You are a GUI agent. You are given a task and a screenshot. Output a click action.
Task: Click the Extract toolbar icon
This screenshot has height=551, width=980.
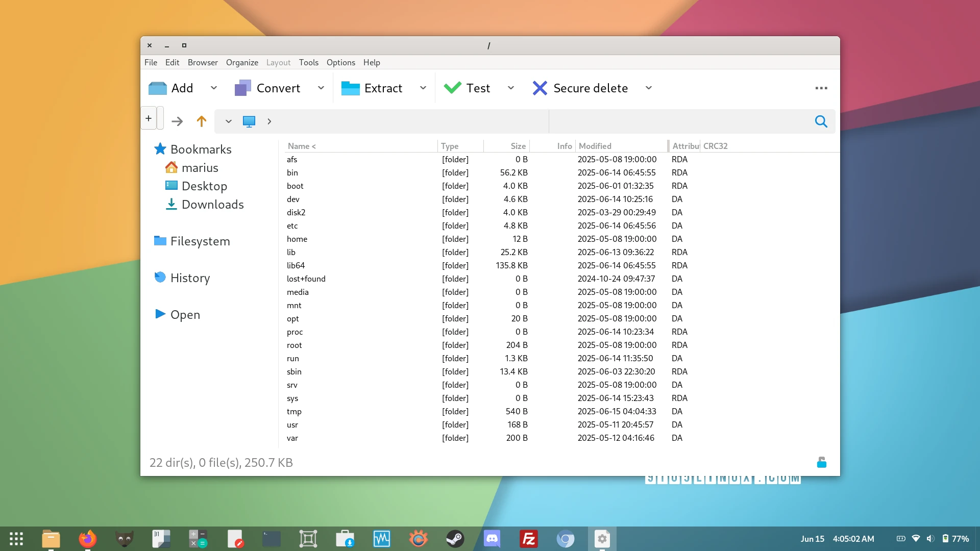tap(350, 88)
